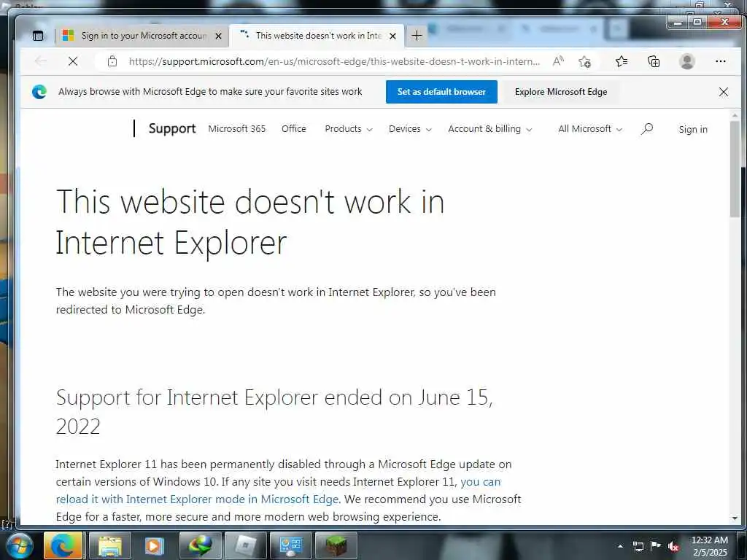The height and width of the screenshot is (560, 747).
Task: Expand Account & billing dropdown
Action: click(489, 128)
